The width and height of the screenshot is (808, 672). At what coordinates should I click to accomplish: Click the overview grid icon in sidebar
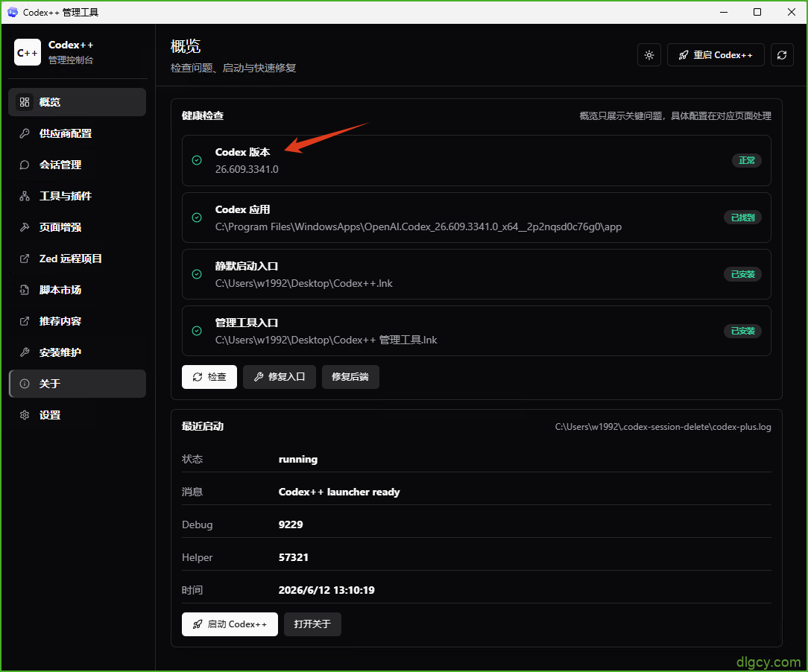pos(24,102)
